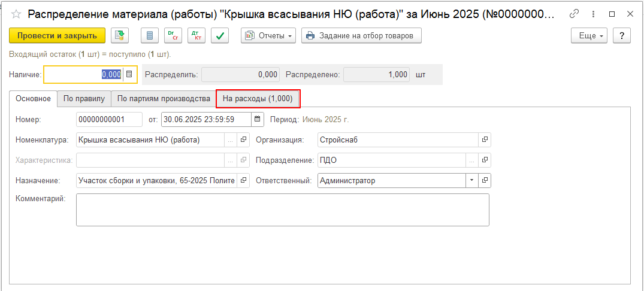Open calculator in Наличие field

(128, 75)
